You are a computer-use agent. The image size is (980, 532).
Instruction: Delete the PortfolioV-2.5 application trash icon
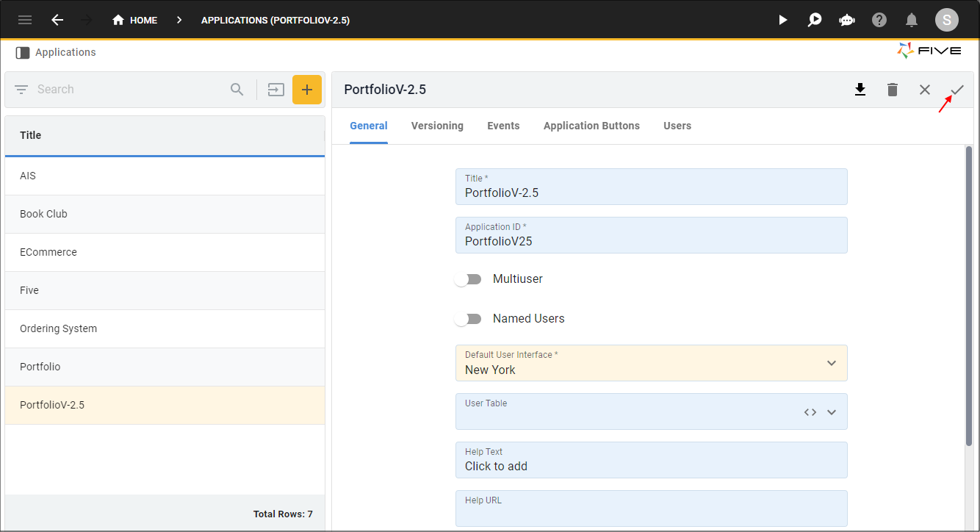coord(893,90)
